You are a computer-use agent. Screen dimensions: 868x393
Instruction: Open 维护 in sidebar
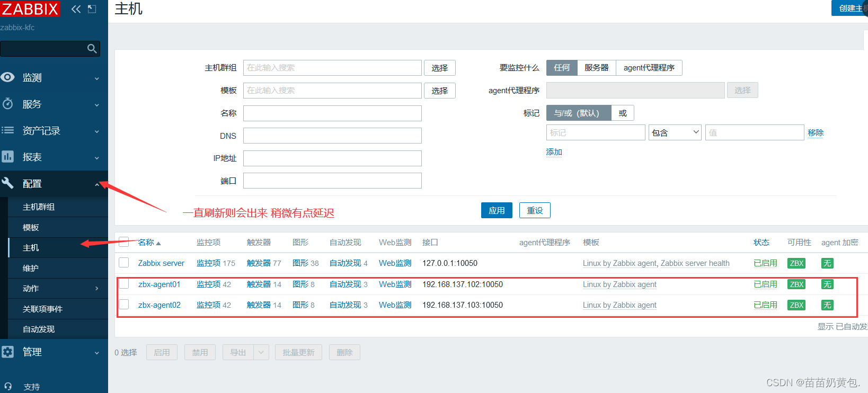(58, 268)
